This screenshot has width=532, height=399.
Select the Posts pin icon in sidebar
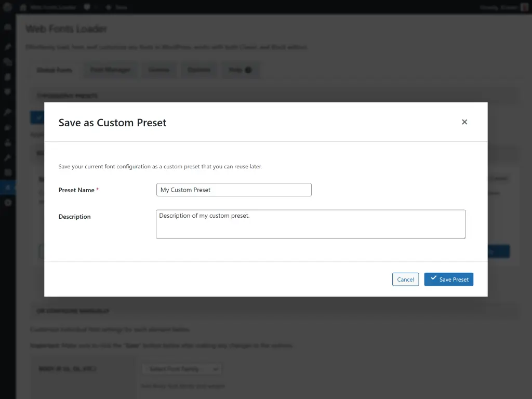pos(7,46)
